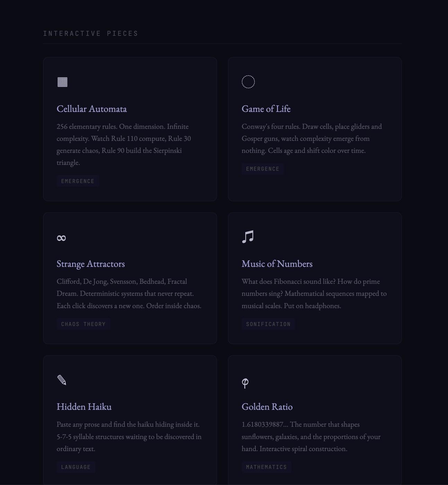
Task: Click the dashed circle Game of Life icon
Action: 248,82
